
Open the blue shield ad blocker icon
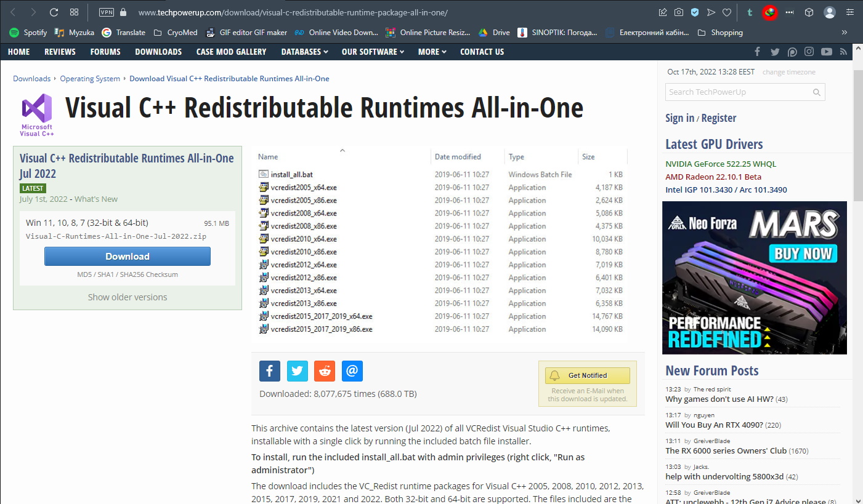click(695, 12)
